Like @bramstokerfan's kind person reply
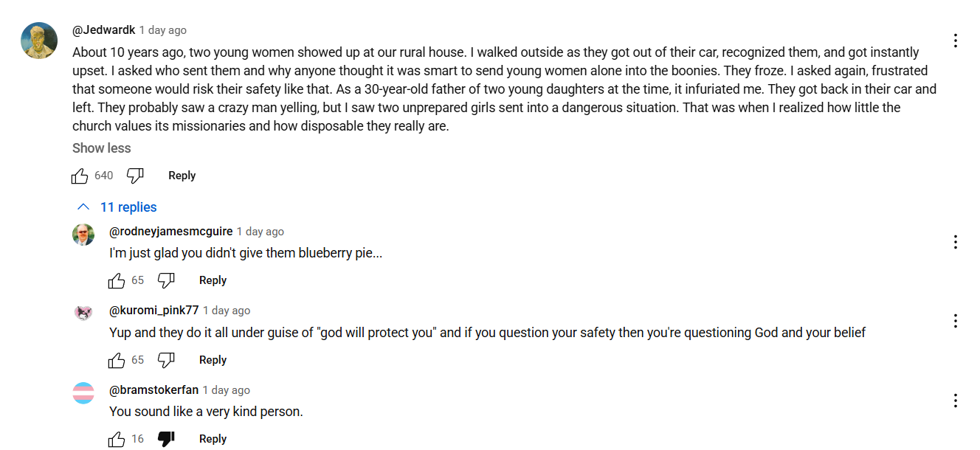This screenshot has width=980, height=450. coord(117,439)
